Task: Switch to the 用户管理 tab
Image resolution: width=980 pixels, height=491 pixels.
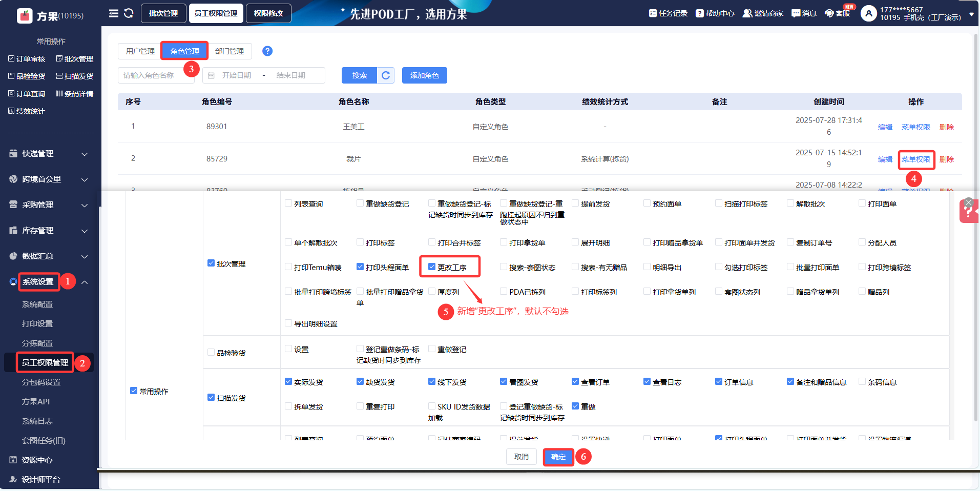Action: (x=140, y=51)
